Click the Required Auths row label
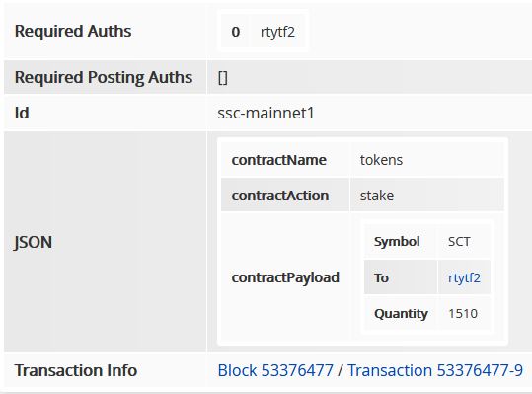The width and height of the screenshot is (532, 394). point(73,31)
